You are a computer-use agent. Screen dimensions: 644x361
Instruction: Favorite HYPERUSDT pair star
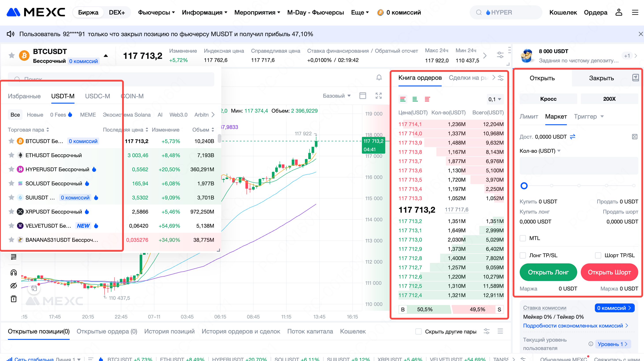coord(11,169)
